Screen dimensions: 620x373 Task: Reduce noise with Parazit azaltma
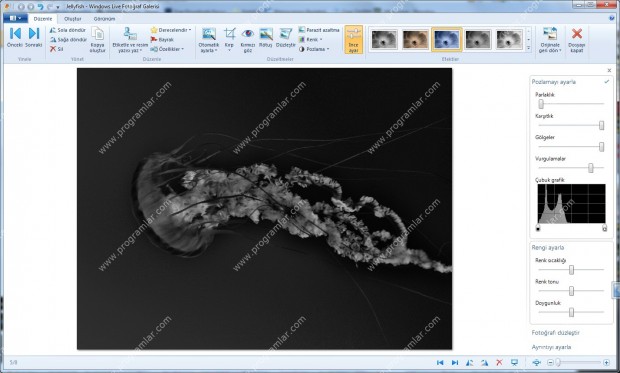pyautogui.click(x=319, y=30)
